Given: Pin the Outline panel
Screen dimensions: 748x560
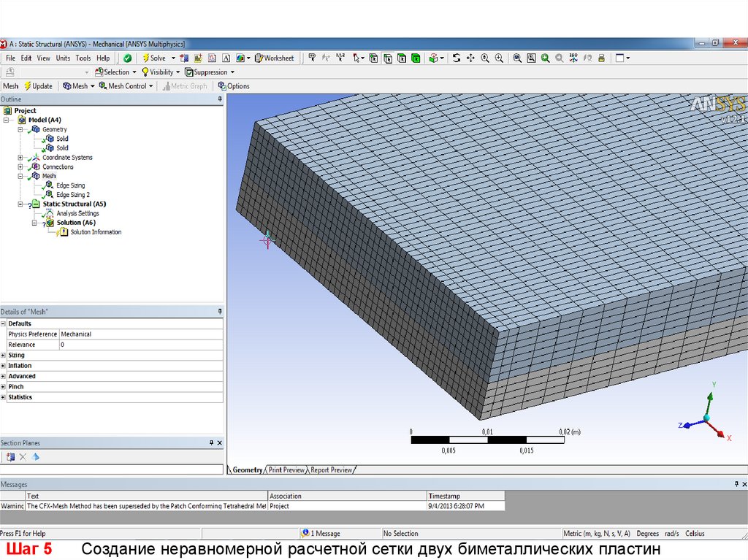Looking at the screenshot, I should pyautogui.click(x=220, y=99).
